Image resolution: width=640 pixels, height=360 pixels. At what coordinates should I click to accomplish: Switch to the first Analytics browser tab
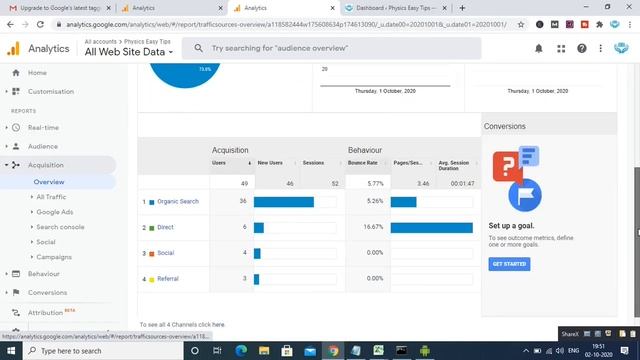[171, 8]
